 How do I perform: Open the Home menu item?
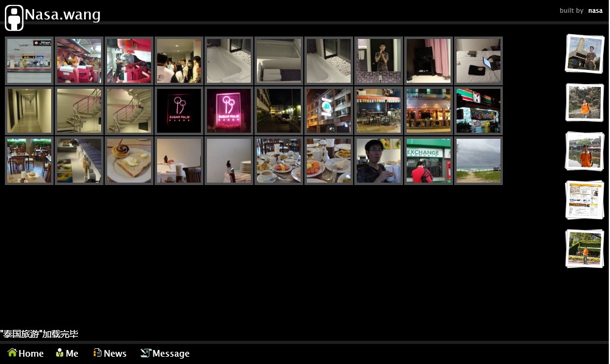tap(26, 353)
